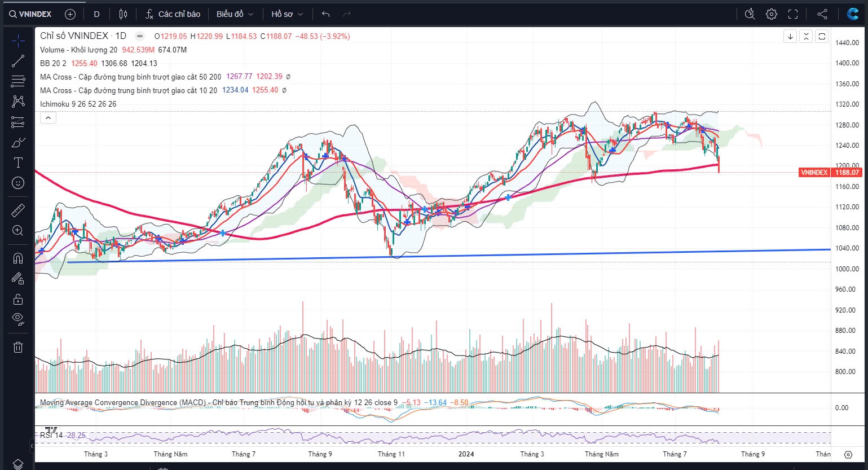Click the VNINDEX 1188.07 price label
This screenshot has height=470, width=868.
[x=831, y=173]
